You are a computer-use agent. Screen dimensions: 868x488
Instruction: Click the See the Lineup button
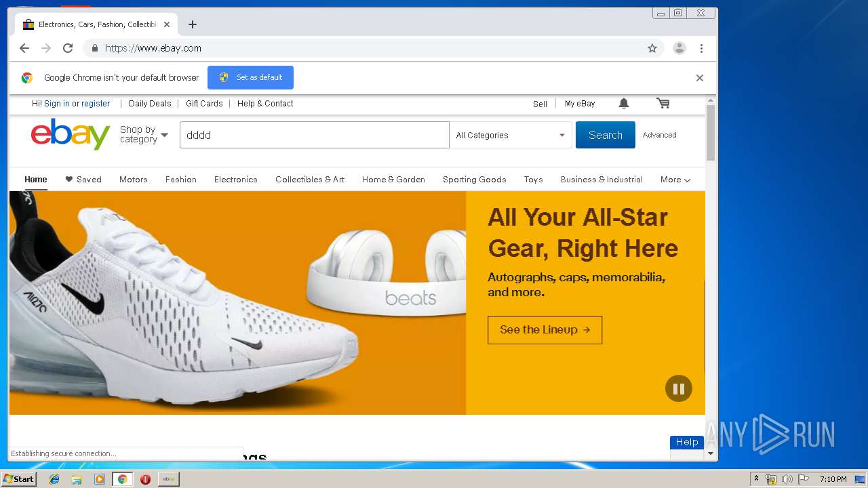click(x=545, y=329)
